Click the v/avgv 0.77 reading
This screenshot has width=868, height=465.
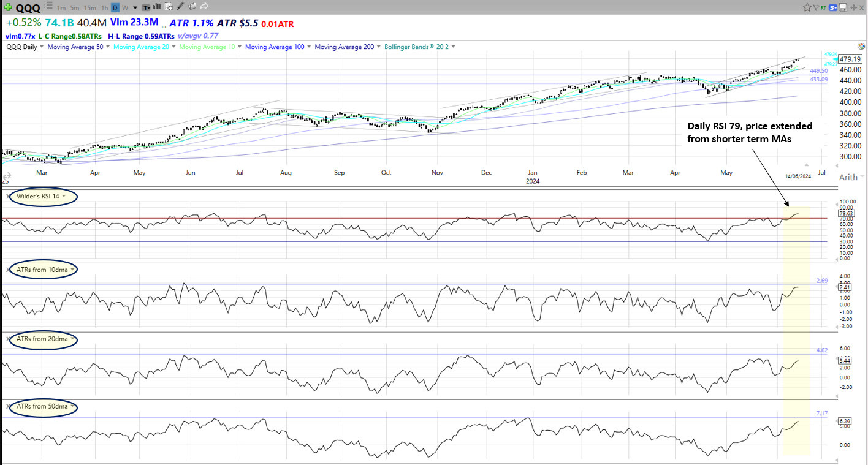(x=197, y=36)
